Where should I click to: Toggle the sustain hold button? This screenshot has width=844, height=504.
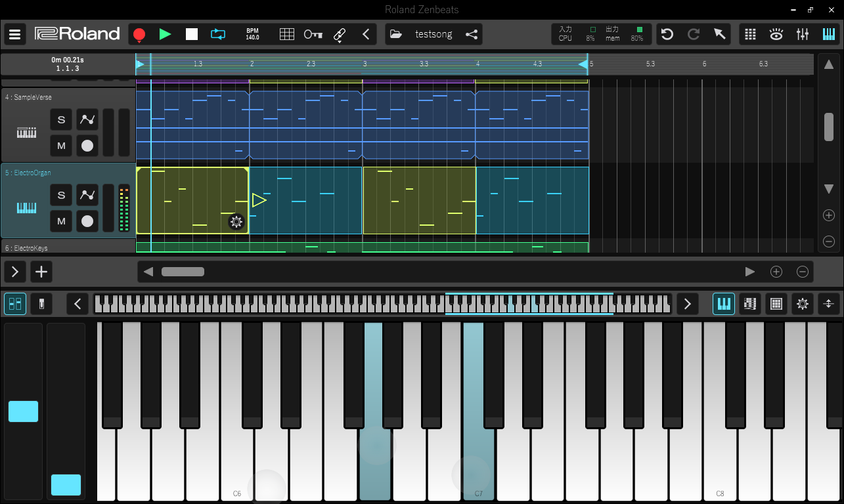click(x=41, y=304)
